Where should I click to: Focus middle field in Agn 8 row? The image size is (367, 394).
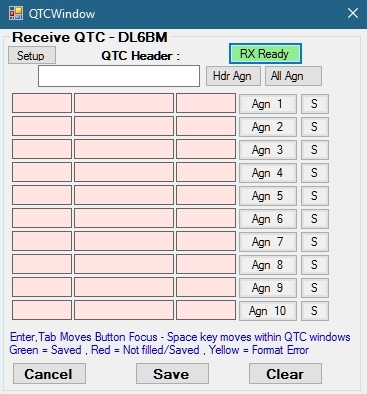(x=124, y=264)
